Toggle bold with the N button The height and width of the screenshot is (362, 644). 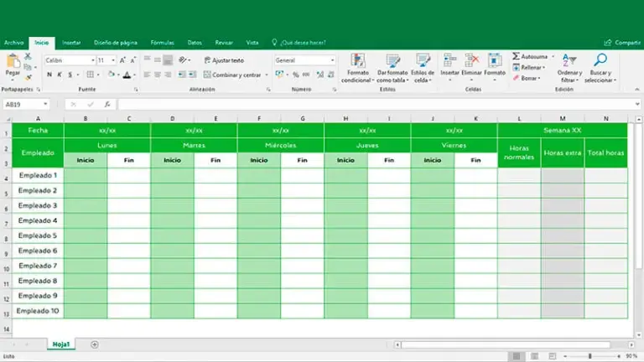[x=49, y=75]
